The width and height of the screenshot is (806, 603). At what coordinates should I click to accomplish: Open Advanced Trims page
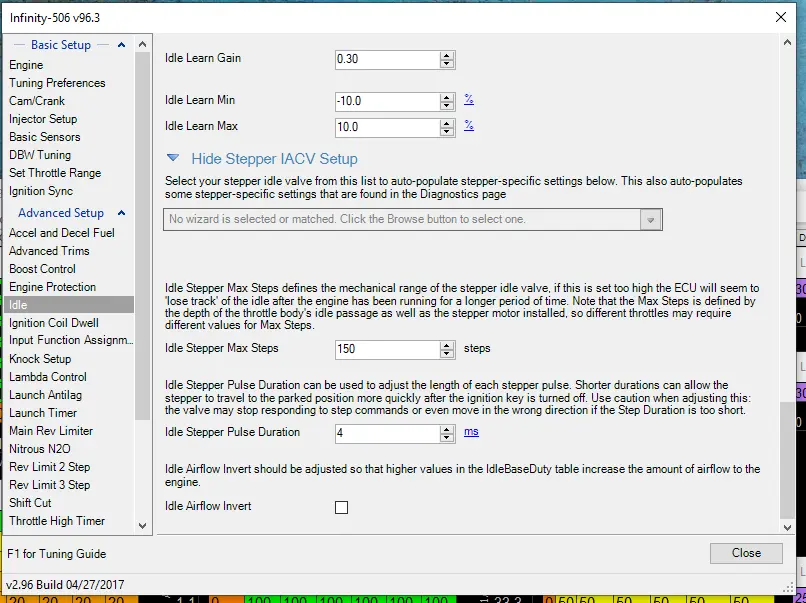click(49, 251)
